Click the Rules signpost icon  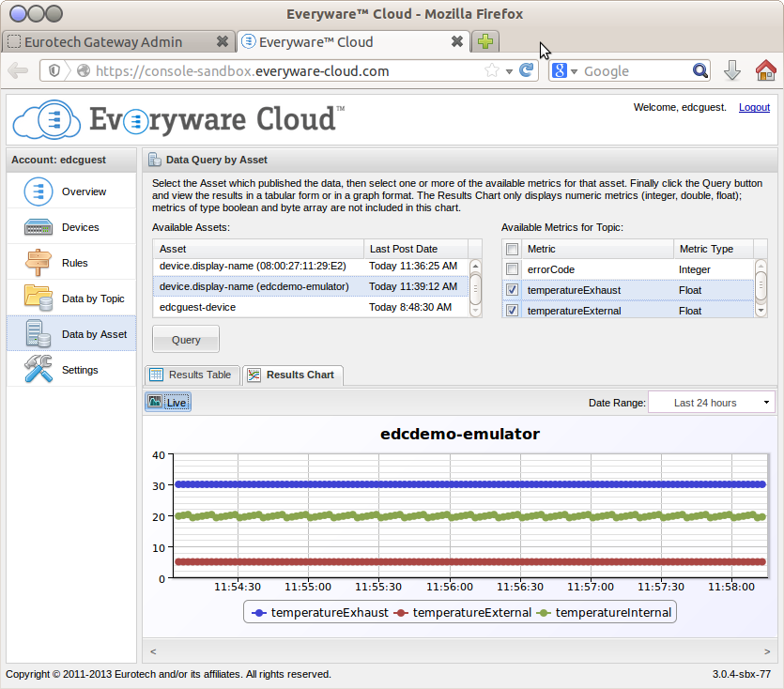coord(38,263)
